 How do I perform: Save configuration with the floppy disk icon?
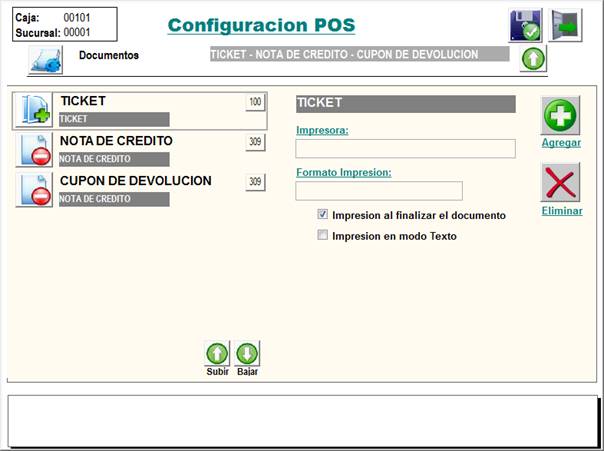(525, 25)
